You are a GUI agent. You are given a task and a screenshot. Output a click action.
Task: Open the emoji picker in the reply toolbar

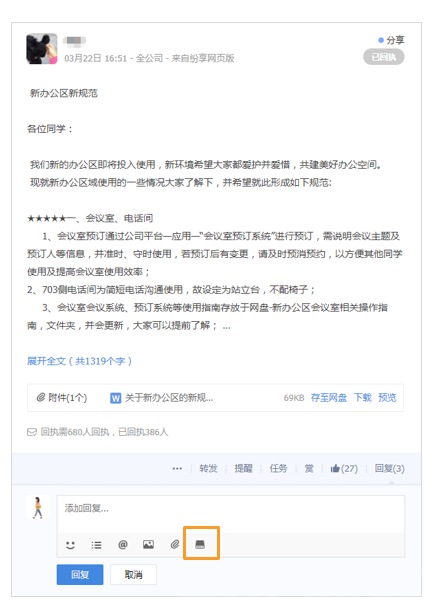pyautogui.click(x=70, y=545)
